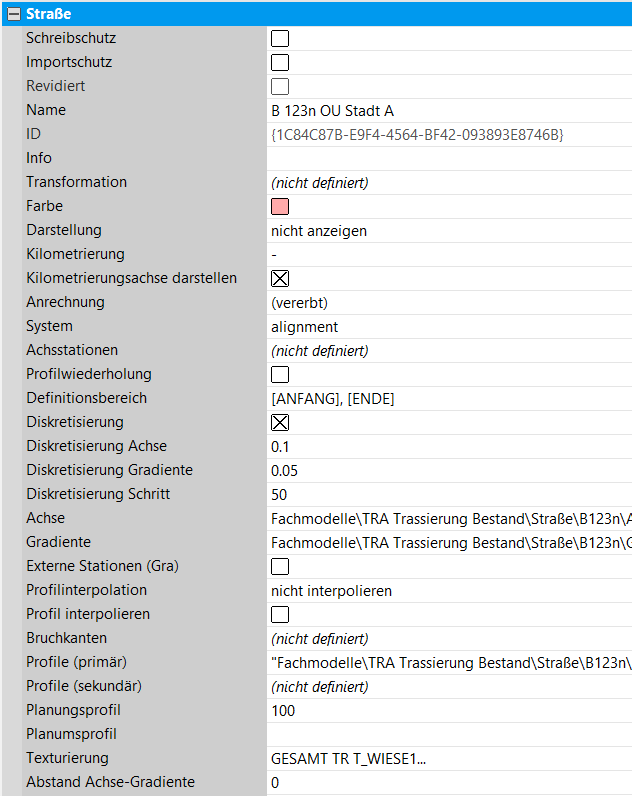Image resolution: width=632 pixels, height=796 pixels.
Task: Edit the Name field value
Action: (400, 110)
